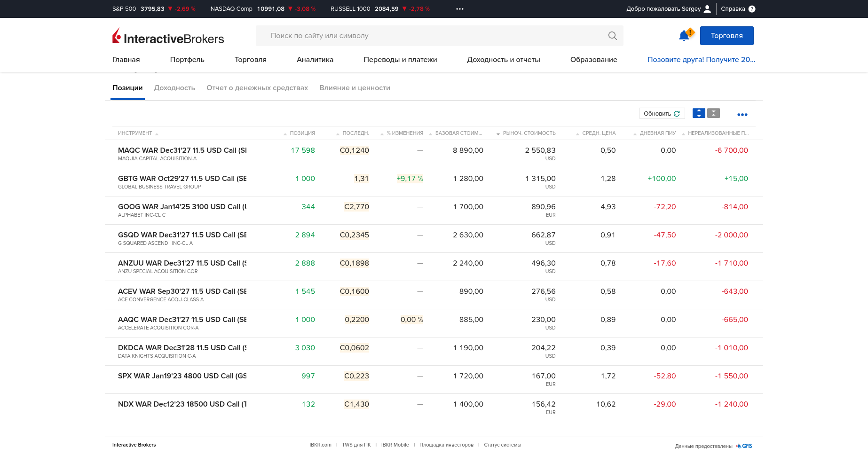Open the notifications bell

click(684, 36)
